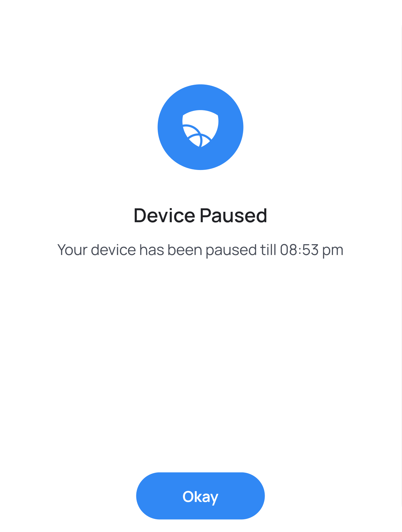Click the Device Paused heading
The image size is (402, 532).
coord(200,215)
